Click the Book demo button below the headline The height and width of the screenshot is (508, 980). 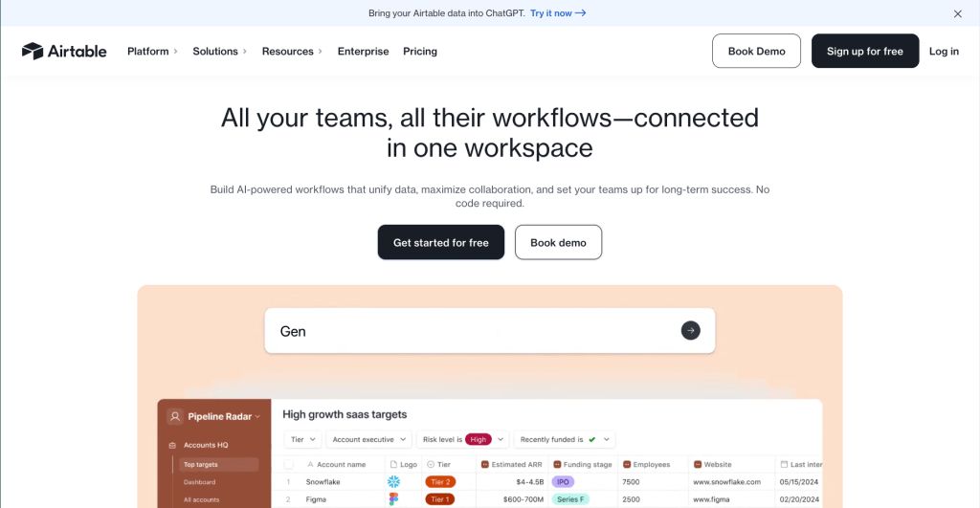[558, 242]
